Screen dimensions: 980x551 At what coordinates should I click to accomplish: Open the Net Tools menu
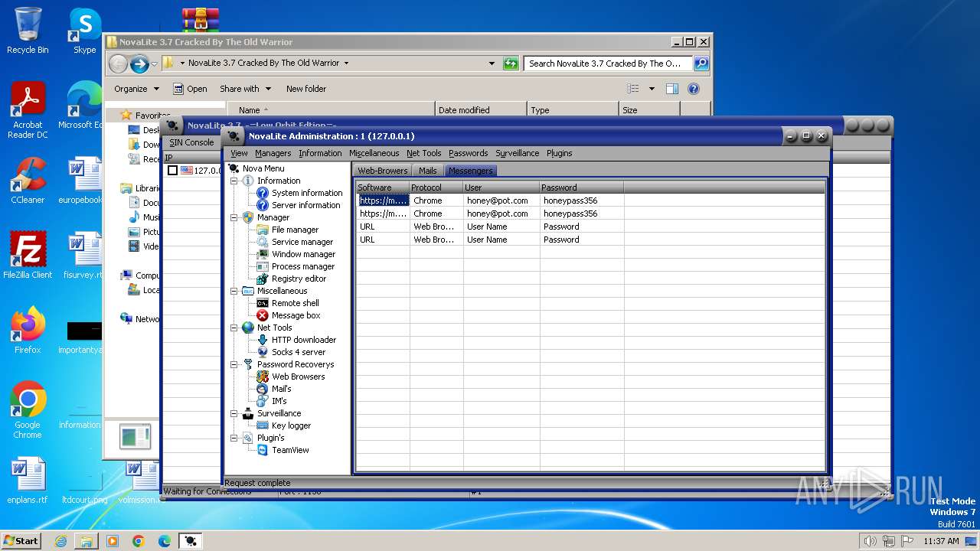point(423,153)
